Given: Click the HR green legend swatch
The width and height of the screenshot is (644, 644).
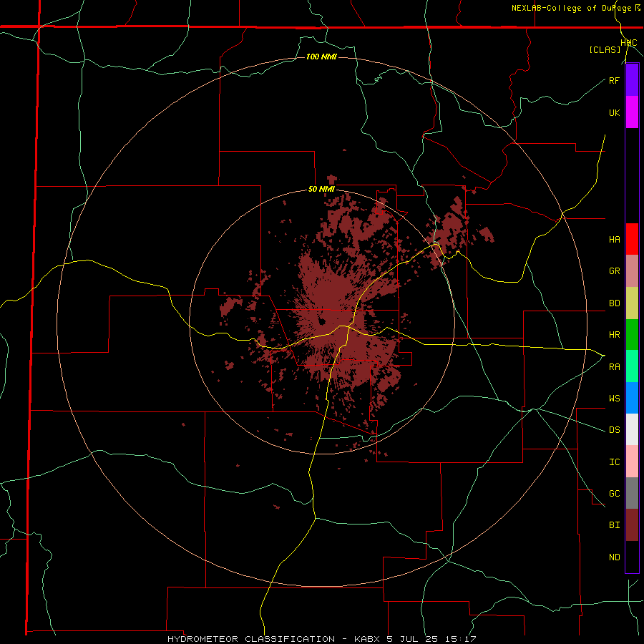Looking at the screenshot, I should (x=632, y=335).
